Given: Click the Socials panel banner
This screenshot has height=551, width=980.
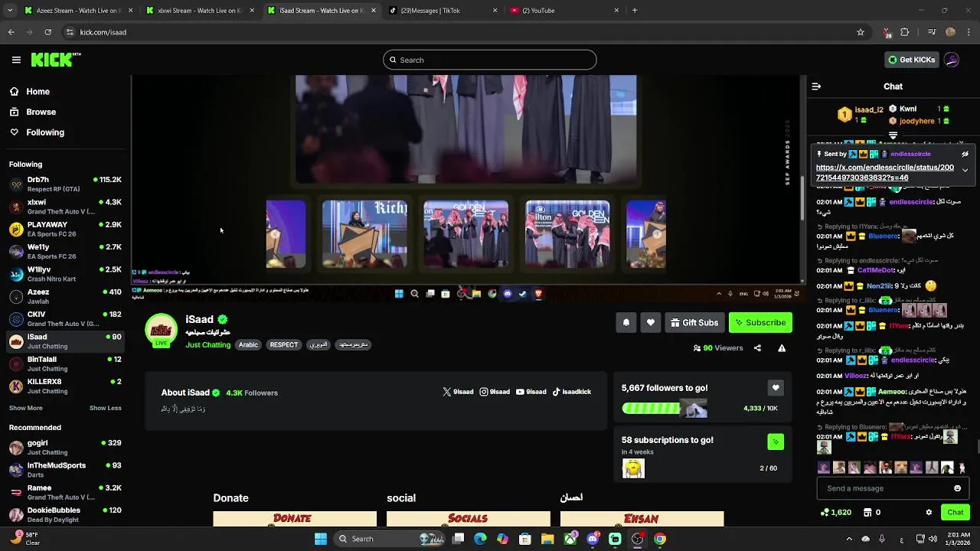Looking at the screenshot, I should (x=468, y=519).
